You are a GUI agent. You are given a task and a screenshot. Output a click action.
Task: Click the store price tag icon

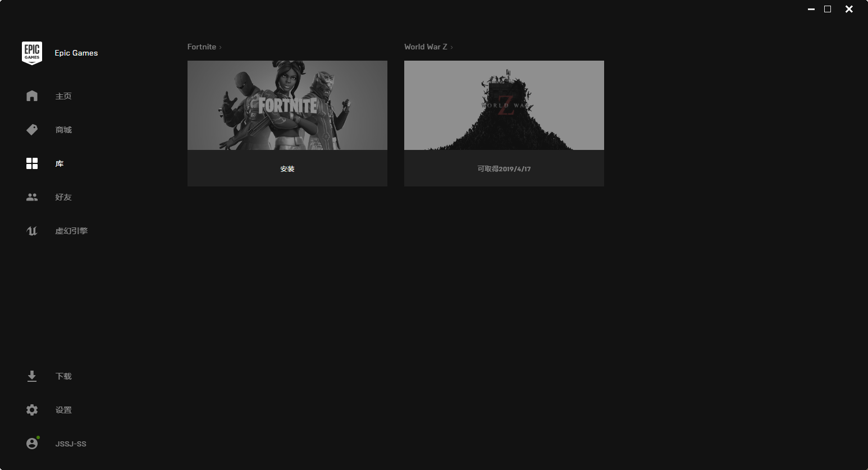[x=32, y=130]
